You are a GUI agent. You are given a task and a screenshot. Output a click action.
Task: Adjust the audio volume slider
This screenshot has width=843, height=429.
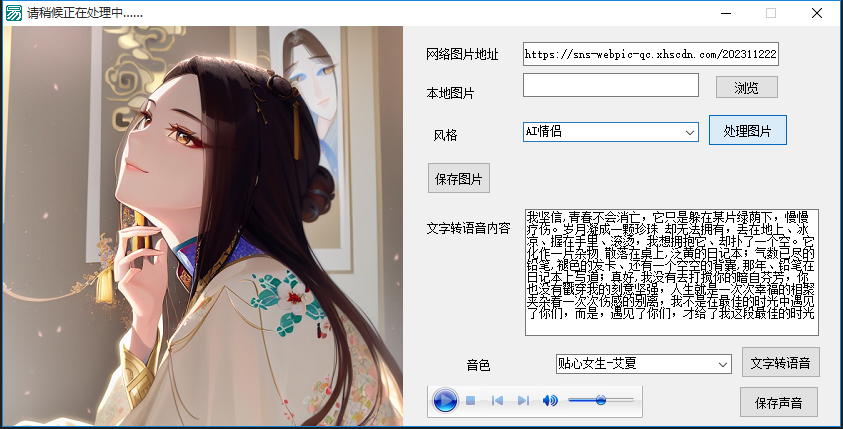click(x=600, y=400)
